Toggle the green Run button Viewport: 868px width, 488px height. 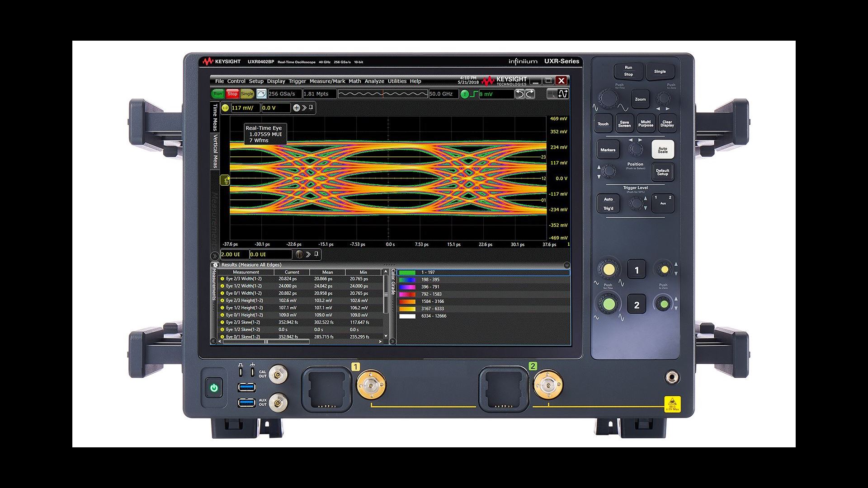[218, 94]
